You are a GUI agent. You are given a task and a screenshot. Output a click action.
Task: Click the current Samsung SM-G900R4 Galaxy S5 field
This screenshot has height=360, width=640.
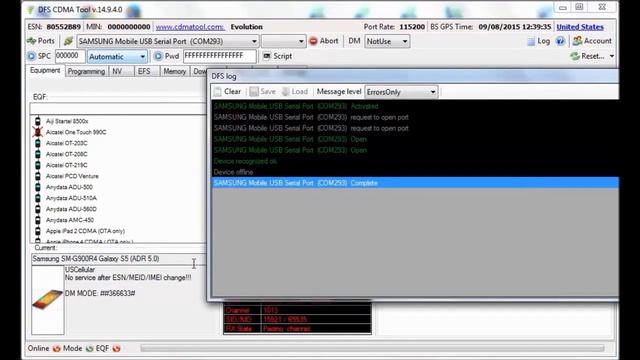[118, 259]
